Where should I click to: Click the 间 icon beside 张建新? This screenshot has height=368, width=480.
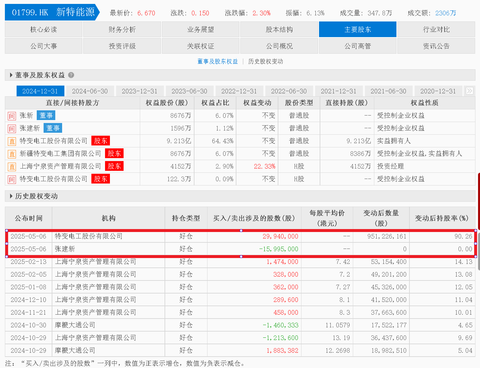pos(12,129)
